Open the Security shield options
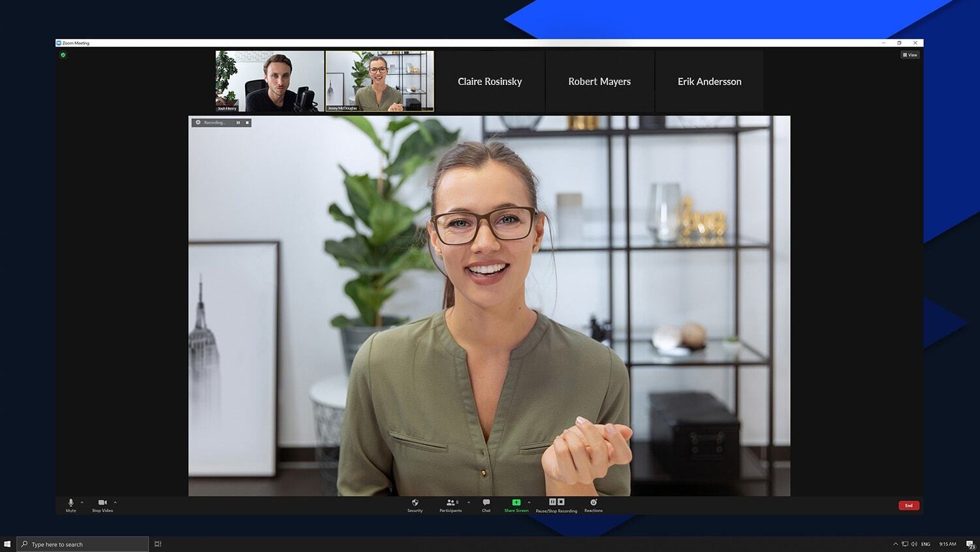Viewport: 980px width, 552px height. click(x=415, y=504)
